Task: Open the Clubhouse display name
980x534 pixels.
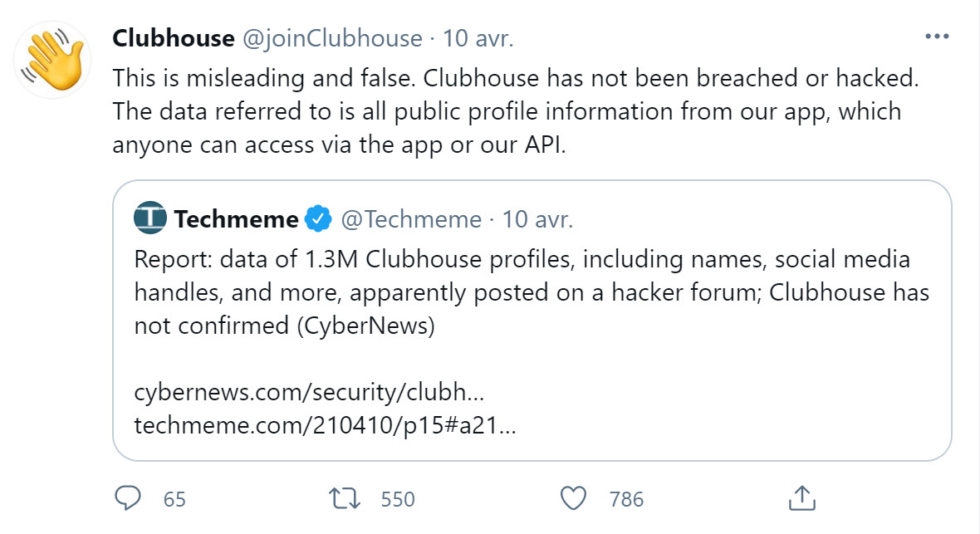Action: tap(173, 38)
